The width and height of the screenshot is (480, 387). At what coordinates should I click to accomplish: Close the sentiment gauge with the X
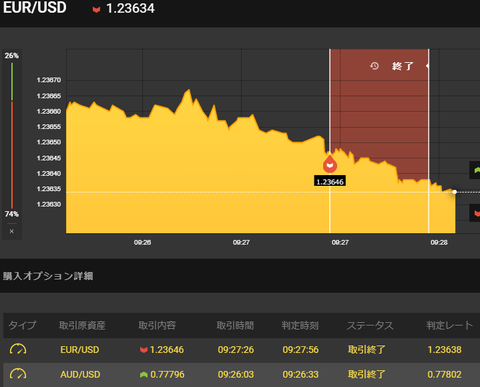pyautogui.click(x=12, y=231)
